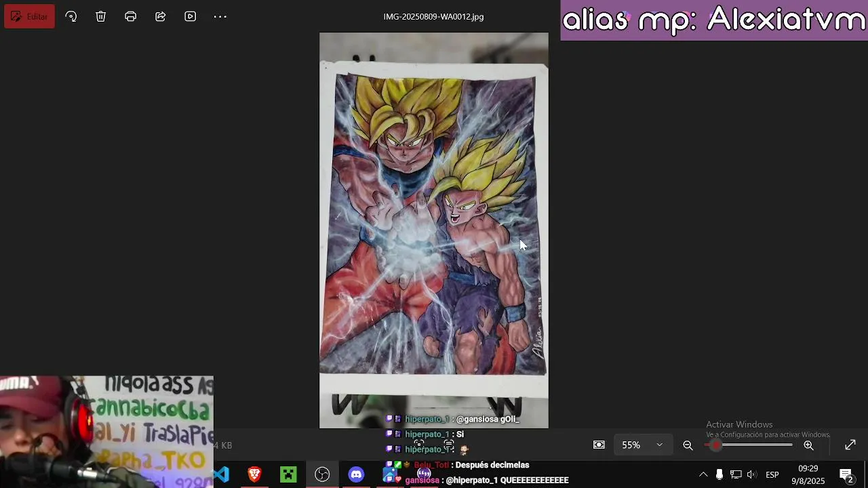Open the 55% zoom level dropdown
868x488 pixels.
[642, 445]
